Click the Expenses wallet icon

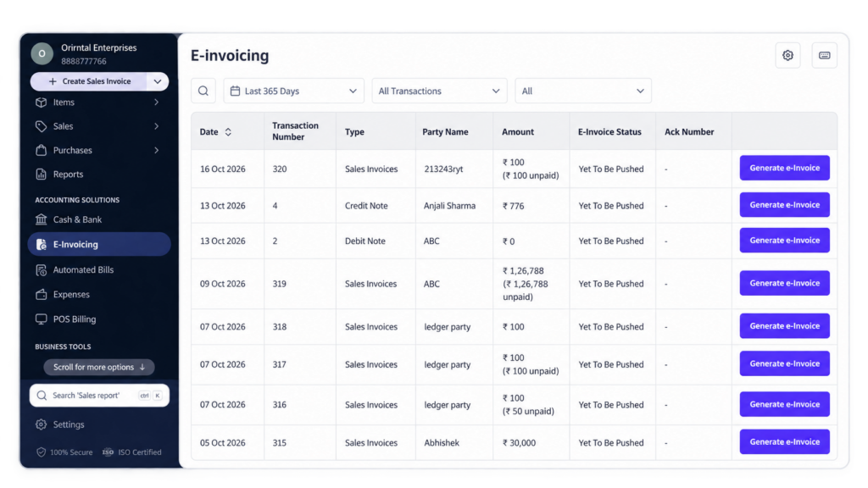[x=41, y=294]
